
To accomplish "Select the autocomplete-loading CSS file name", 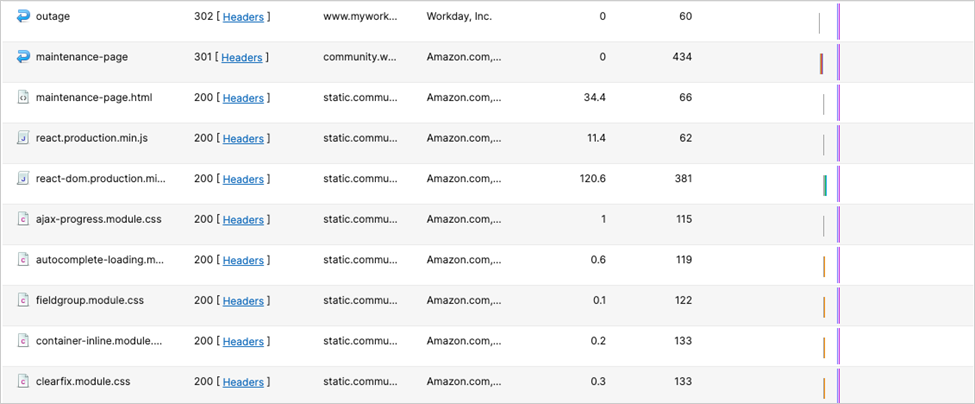I will tap(98, 260).
